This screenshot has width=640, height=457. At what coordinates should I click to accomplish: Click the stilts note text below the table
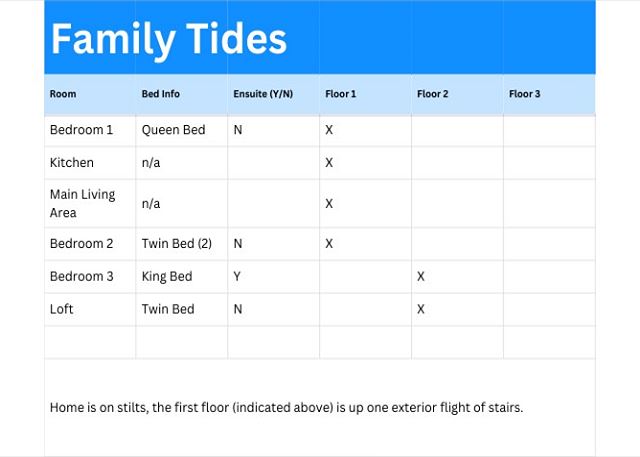coord(286,407)
